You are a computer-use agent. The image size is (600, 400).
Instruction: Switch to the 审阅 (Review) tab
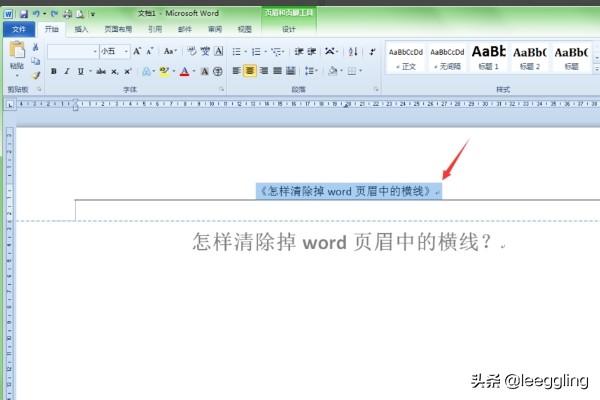(x=215, y=29)
